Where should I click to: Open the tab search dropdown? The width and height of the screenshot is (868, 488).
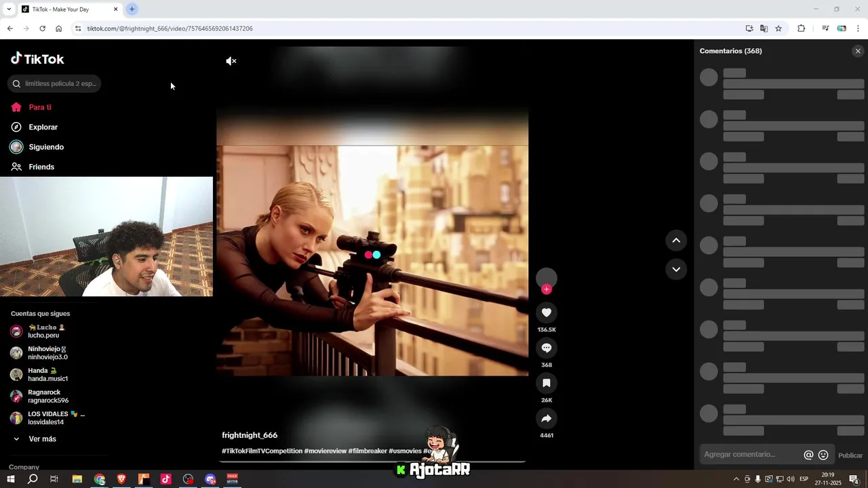click(9, 9)
